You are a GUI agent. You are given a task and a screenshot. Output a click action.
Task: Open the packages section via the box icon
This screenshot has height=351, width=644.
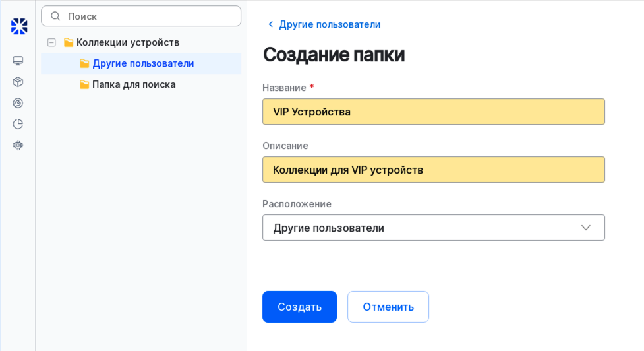(x=18, y=82)
